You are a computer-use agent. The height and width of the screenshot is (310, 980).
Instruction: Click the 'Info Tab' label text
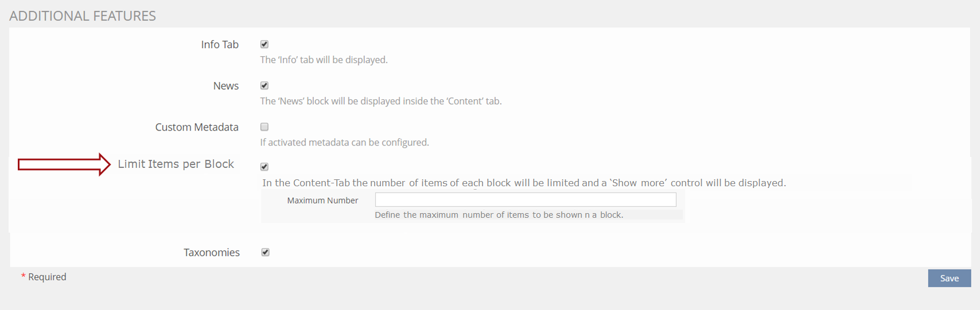(220, 45)
